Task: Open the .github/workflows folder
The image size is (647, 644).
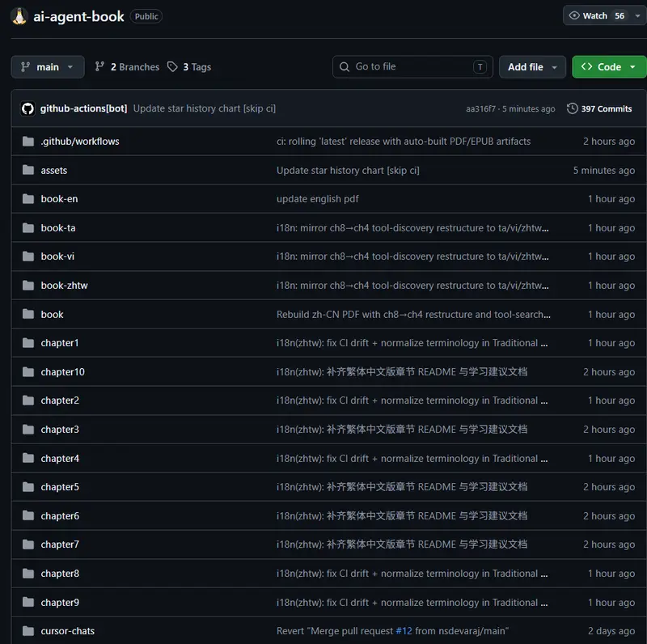Action: coord(80,142)
